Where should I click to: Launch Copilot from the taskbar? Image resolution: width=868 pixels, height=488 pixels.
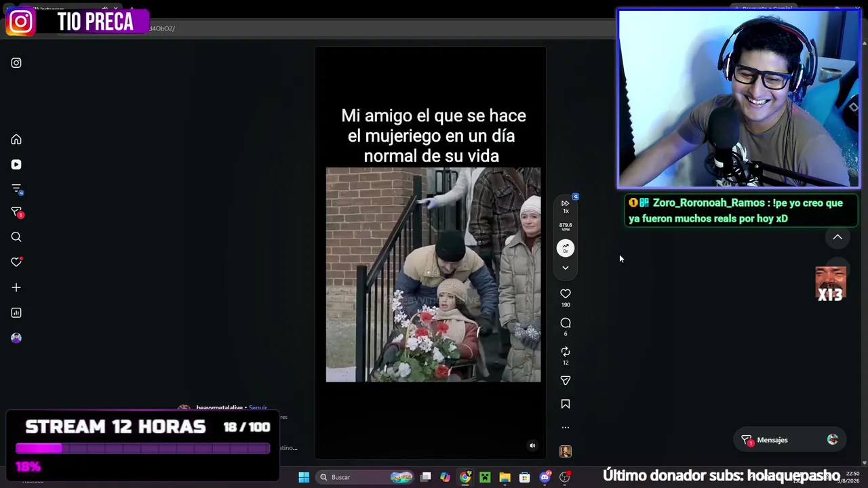(x=445, y=477)
